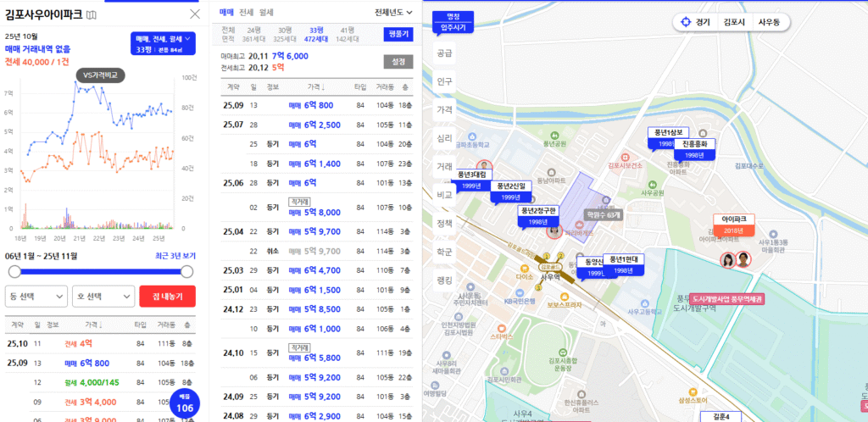The height and width of the screenshot is (422, 868).
Task: Click the location target icon next to 경기
Action: click(x=686, y=22)
